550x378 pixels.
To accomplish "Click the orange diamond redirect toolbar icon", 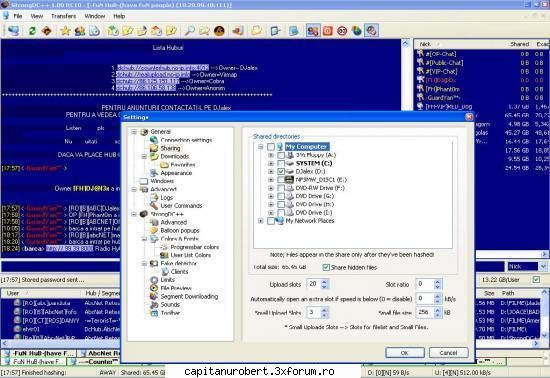I will click(47, 31).
